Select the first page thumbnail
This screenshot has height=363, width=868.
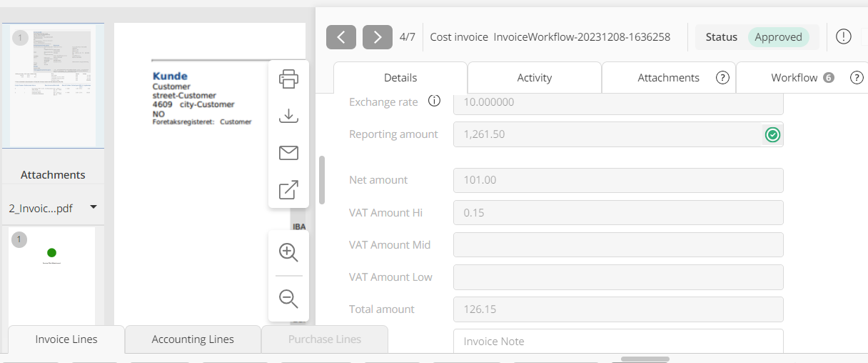pos(53,86)
